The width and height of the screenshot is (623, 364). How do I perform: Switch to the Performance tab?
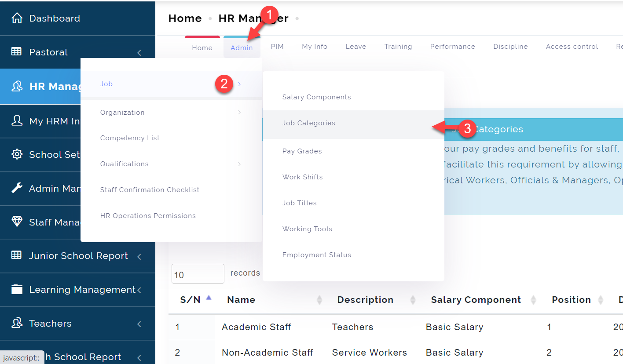click(453, 47)
